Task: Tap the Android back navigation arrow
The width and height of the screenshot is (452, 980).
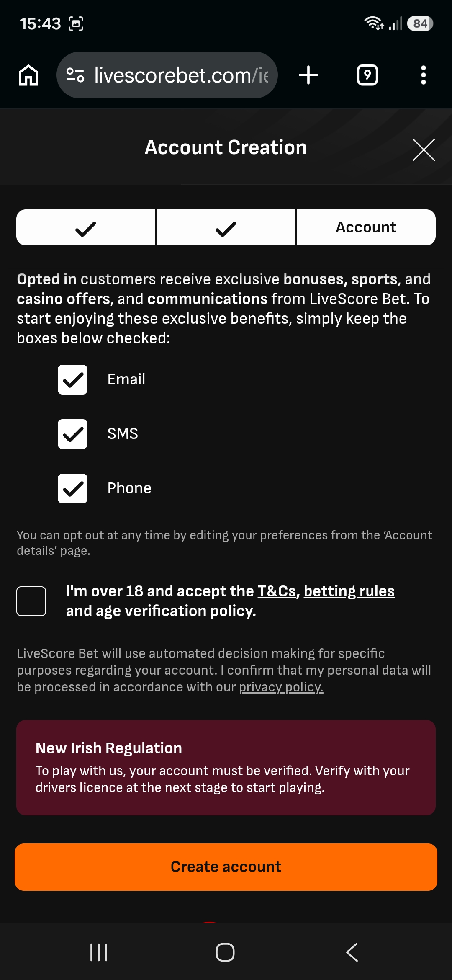Action: coord(352,952)
